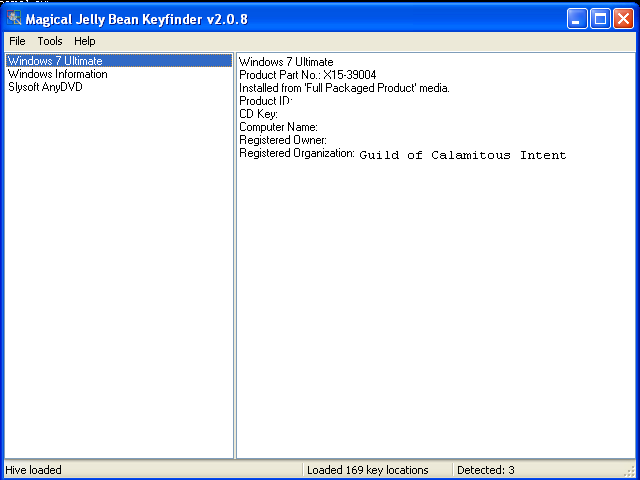The height and width of the screenshot is (480, 640).
Task: Select Windows 7 Ultimate in the product list
Action: point(55,61)
